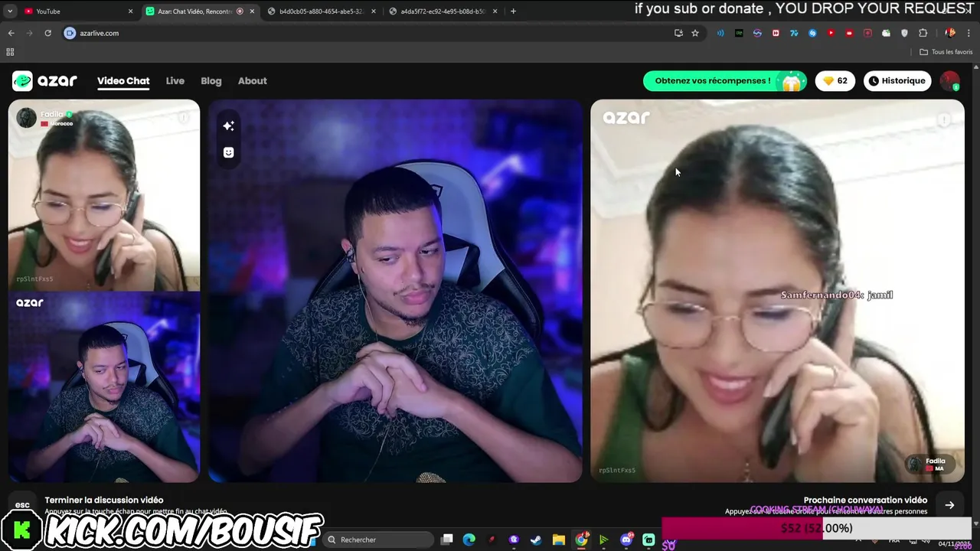The image size is (980, 551).
Task: Open the profile avatar in Azar header
Action: (x=949, y=80)
